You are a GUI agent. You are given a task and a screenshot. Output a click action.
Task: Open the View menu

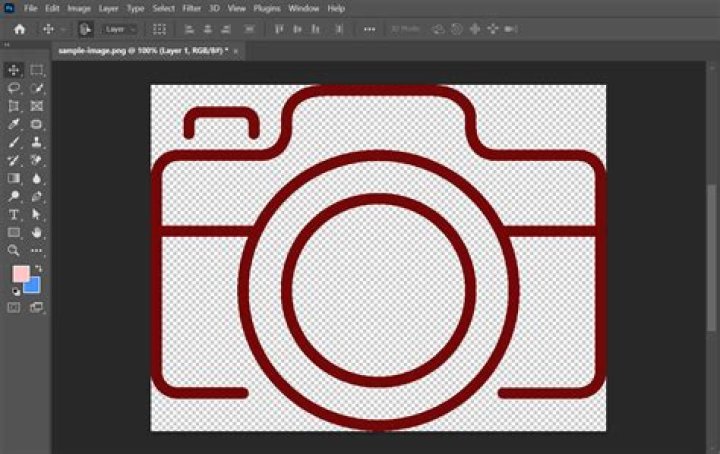(236, 8)
